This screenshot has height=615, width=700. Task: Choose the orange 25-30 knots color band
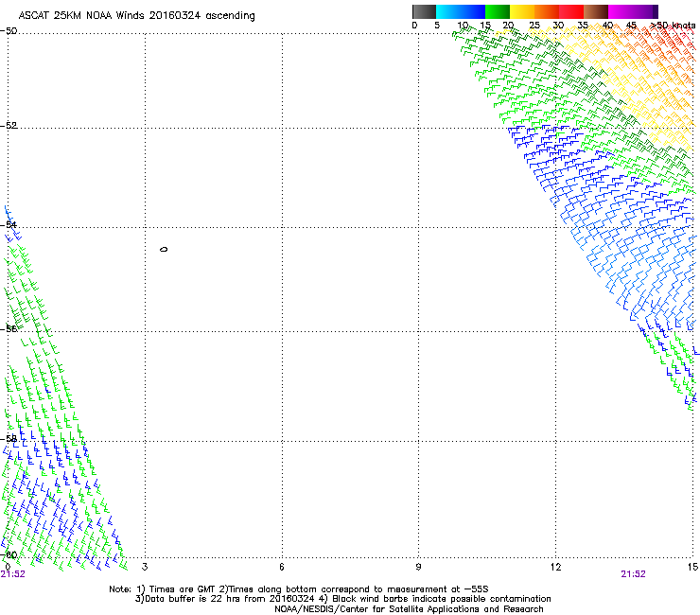tap(547, 11)
